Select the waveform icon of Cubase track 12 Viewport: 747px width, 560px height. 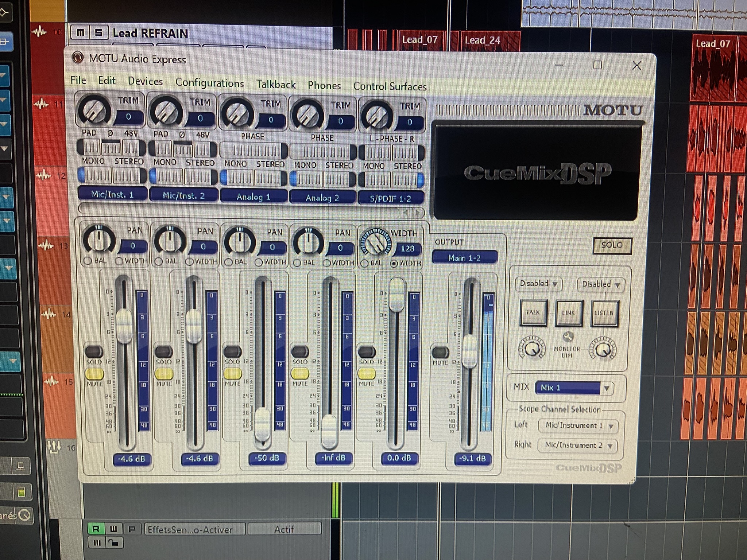tap(43, 176)
